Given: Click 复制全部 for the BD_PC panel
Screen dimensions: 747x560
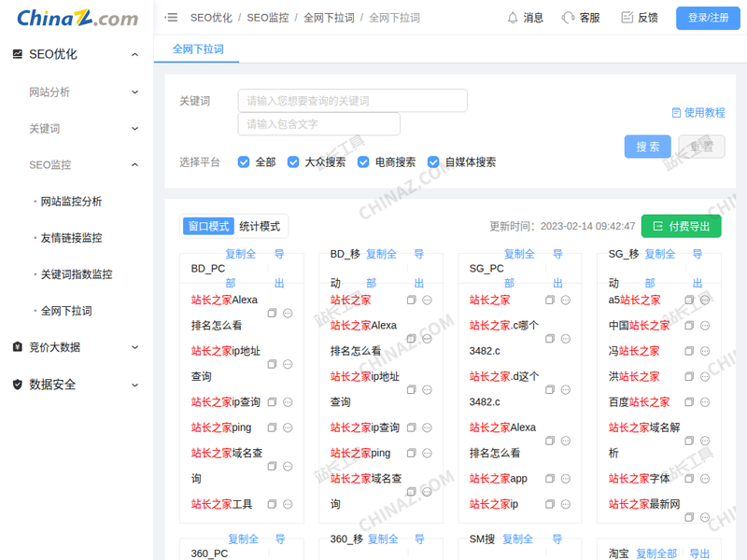Looking at the screenshot, I should click(240, 268).
